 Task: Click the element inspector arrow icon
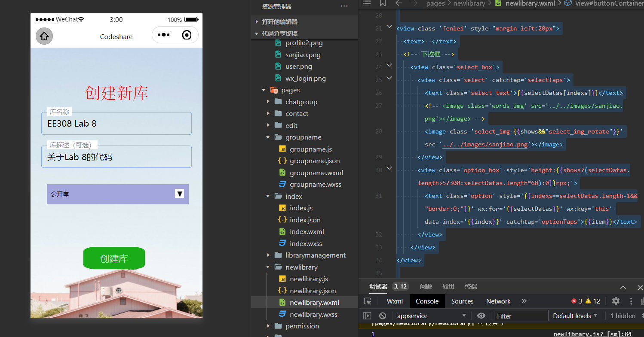click(368, 301)
